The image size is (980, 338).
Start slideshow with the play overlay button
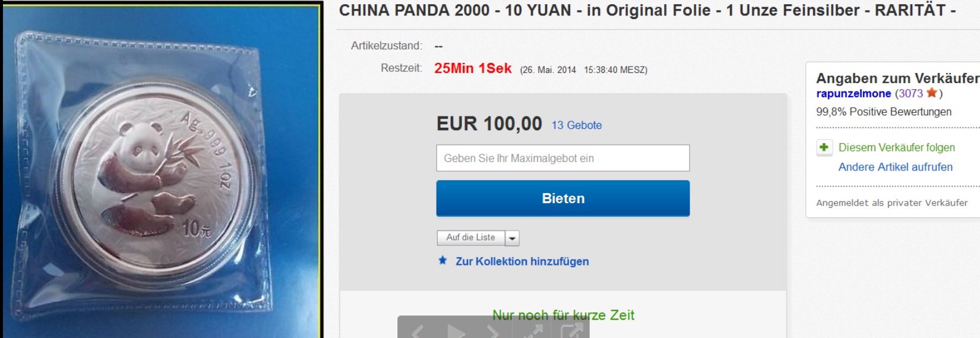(x=456, y=331)
